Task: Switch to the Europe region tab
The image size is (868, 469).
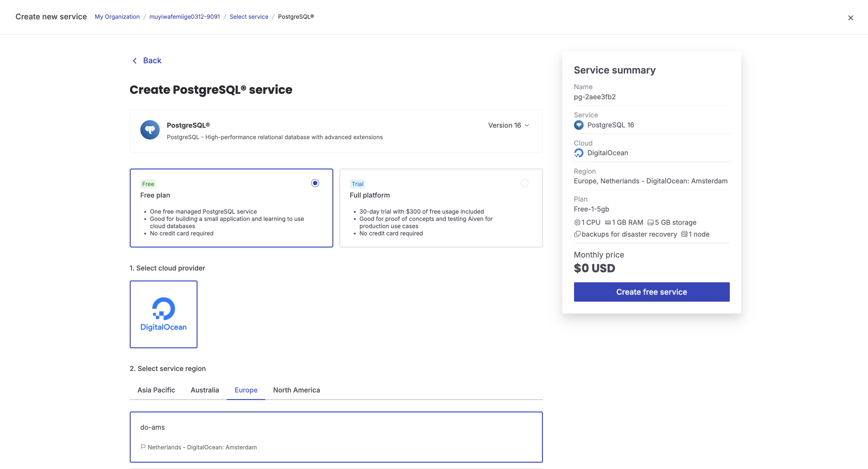Action: coord(246,390)
